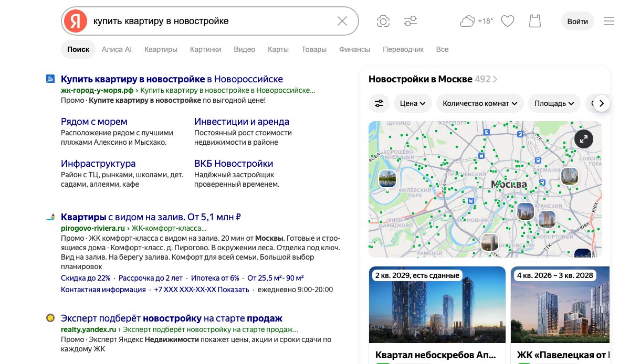Open the Цена dropdown filter
630x364 pixels.
tap(413, 103)
